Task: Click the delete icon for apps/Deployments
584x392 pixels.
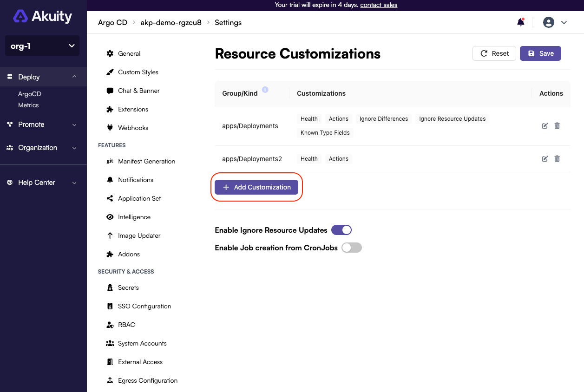Action: pos(557,125)
